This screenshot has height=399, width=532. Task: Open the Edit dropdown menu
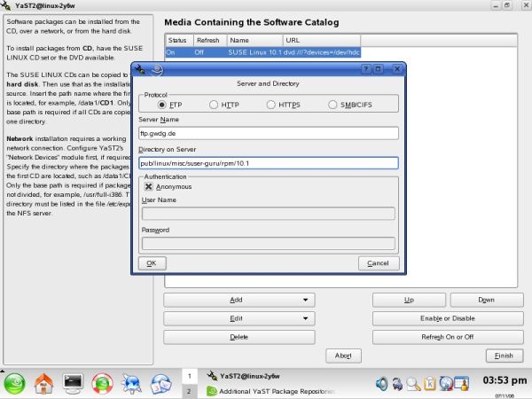(239, 318)
